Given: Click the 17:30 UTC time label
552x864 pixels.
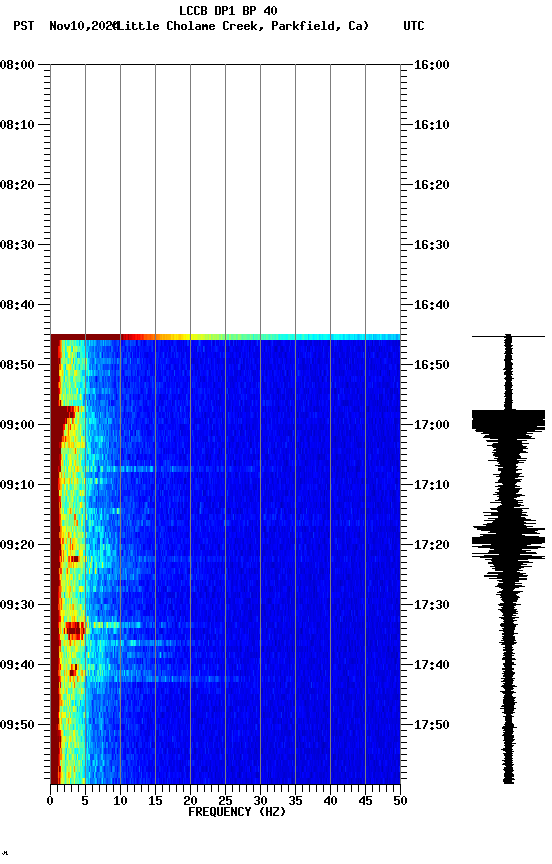Looking at the screenshot, I should click(x=432, y=605).
